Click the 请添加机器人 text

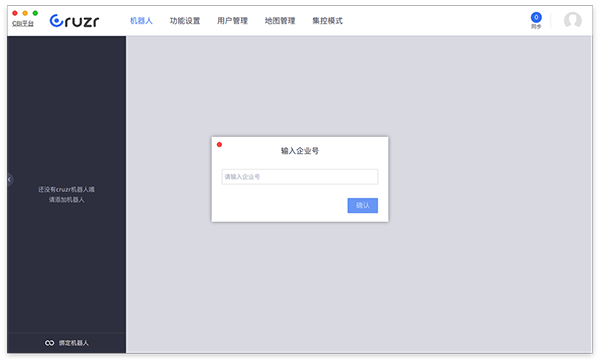coord(66,200)
